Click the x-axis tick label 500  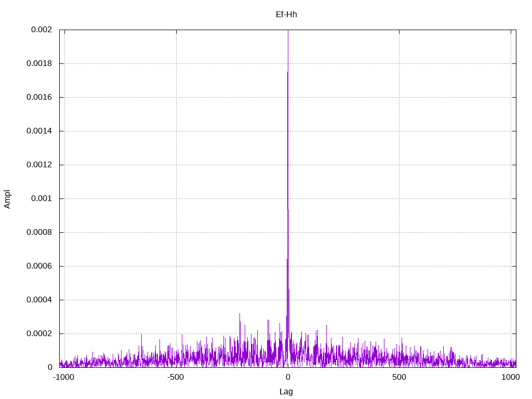point(399,377)
